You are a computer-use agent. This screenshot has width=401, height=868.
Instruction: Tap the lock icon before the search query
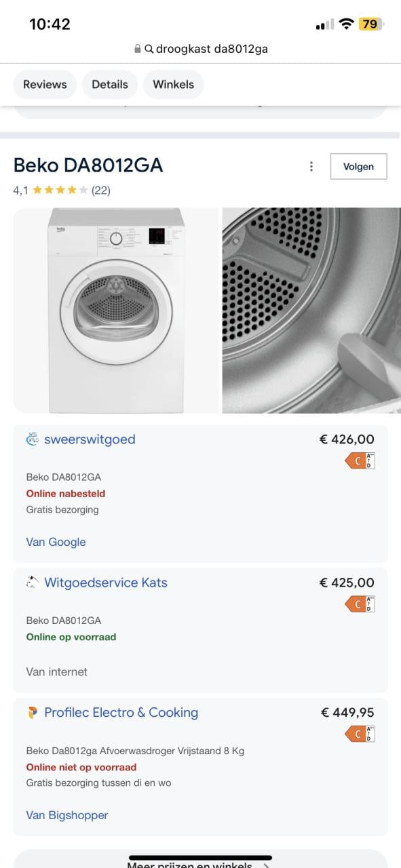coord(138,49)
